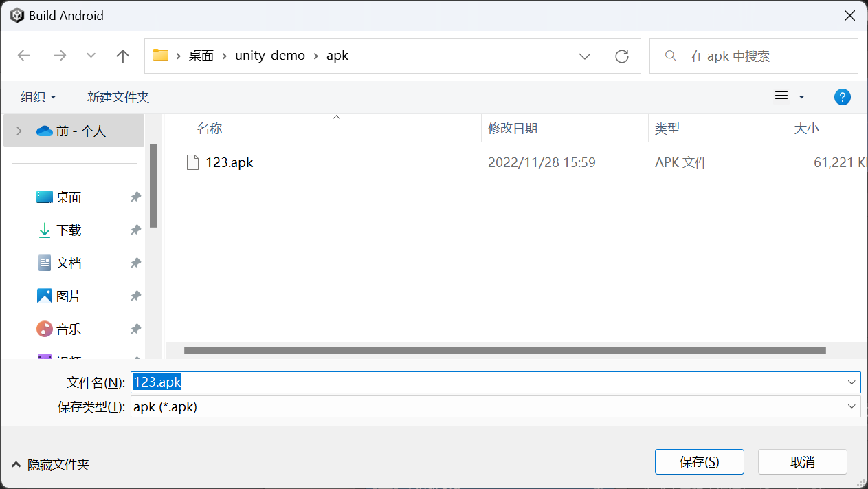The height and width of the screenshot is (489, 868).
Task: Select 桌面 in the address breadcrumb
Action: [x=201, y=56]
